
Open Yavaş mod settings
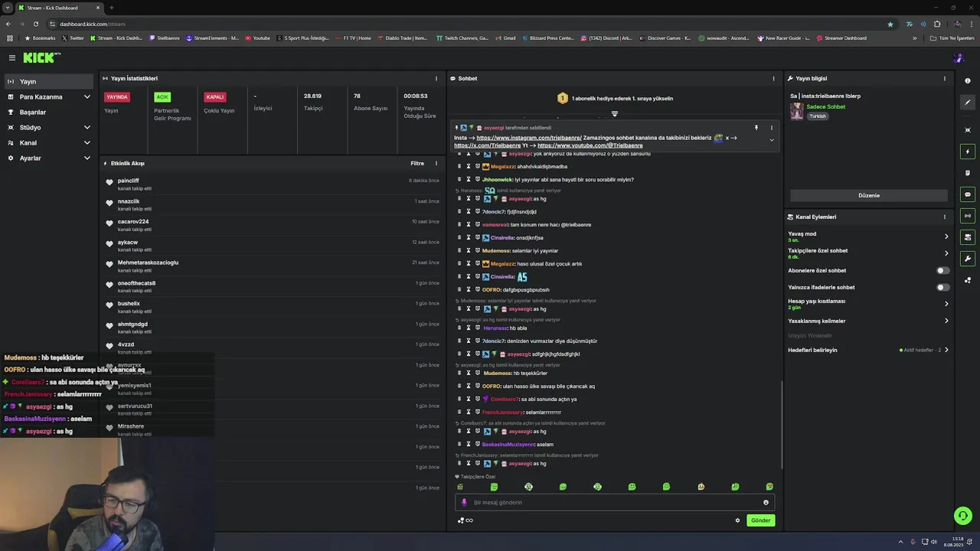[x=868, y=236]
